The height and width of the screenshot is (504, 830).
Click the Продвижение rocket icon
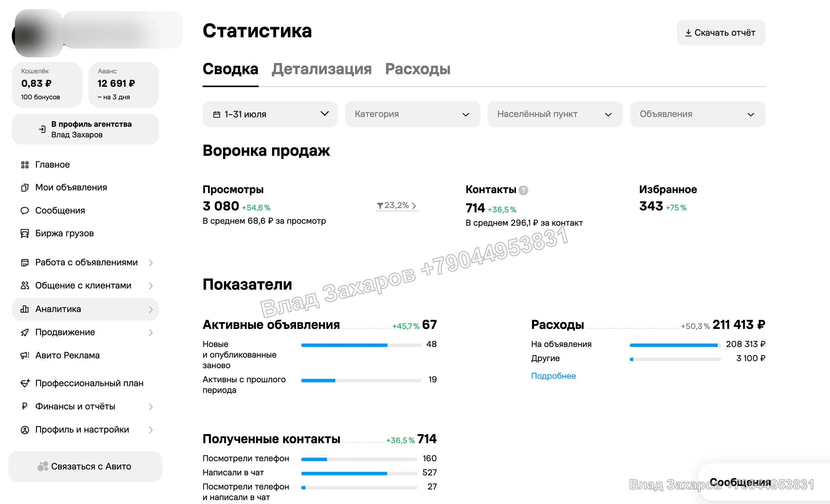pyautogui.click(x=25, y=332)
